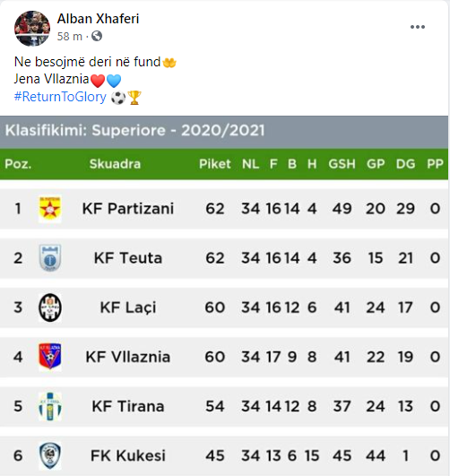Select the Piket column header

[x=214, y=164]
